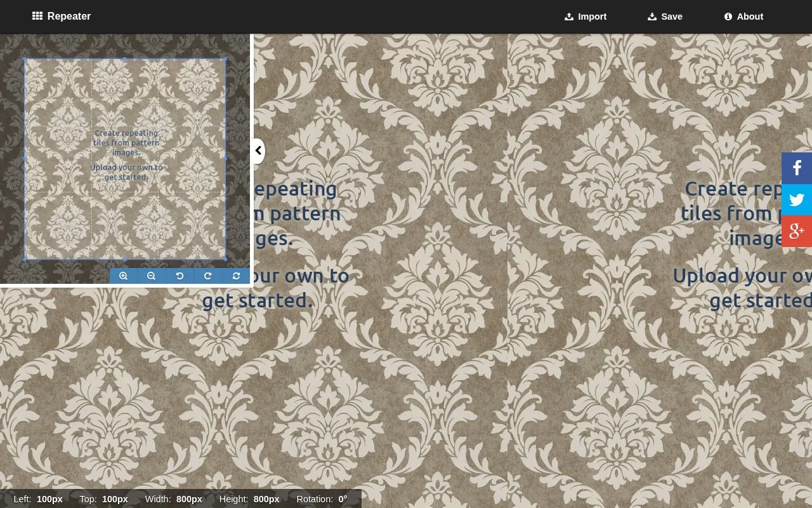Image resolution: width=812 pixels, height=508 pixels.
Task: Go to the Repeater home logo
Action: (62, 17)
